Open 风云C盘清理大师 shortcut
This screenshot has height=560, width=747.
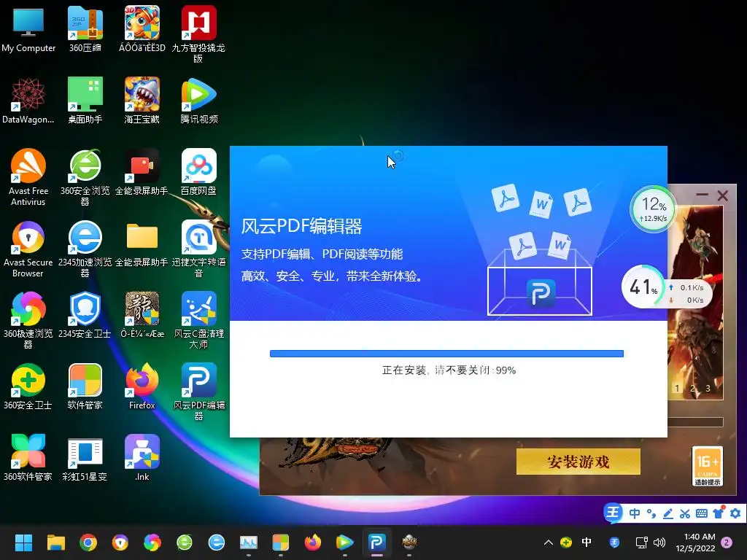click(x=198, y=320)
